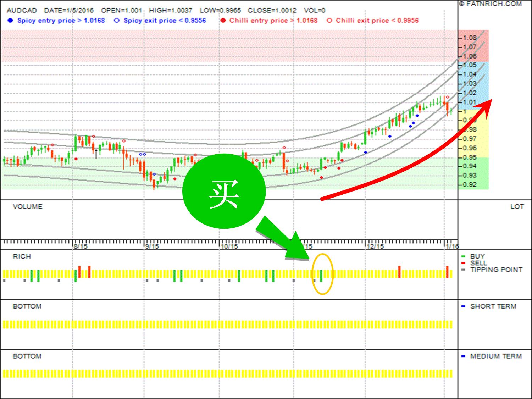Viewport: 532px width, 399px height.
Task: Click the red sell bar at 1/16 in RICH
Action: coord(448,272)
